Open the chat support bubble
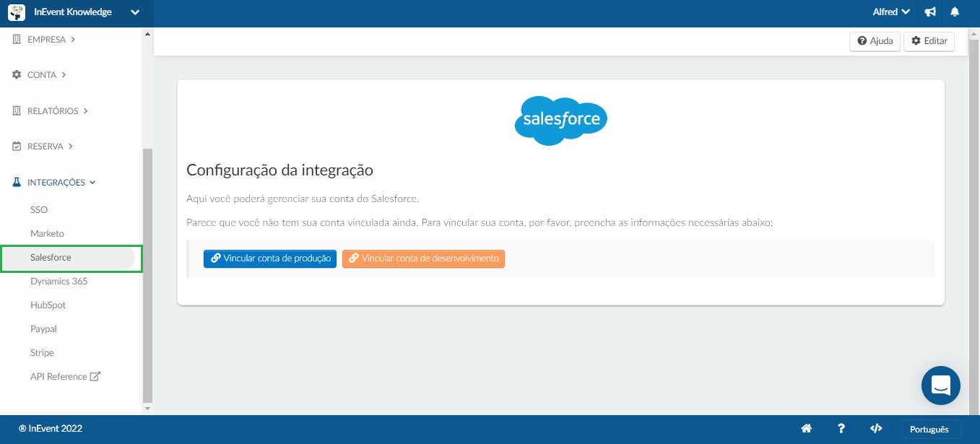Image resolution: width=980 pixels, height=444 pixels. 941,386
